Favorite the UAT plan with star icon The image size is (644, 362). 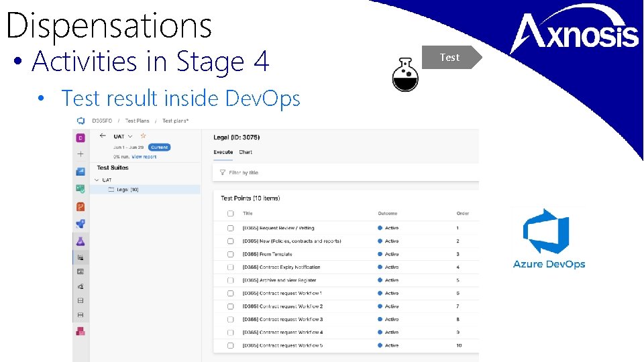(143, 136)
